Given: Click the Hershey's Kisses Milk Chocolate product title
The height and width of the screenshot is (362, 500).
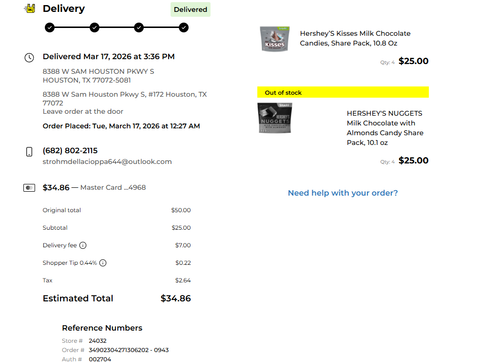Looking at the screenshot, I should click(x=355, y=38).
